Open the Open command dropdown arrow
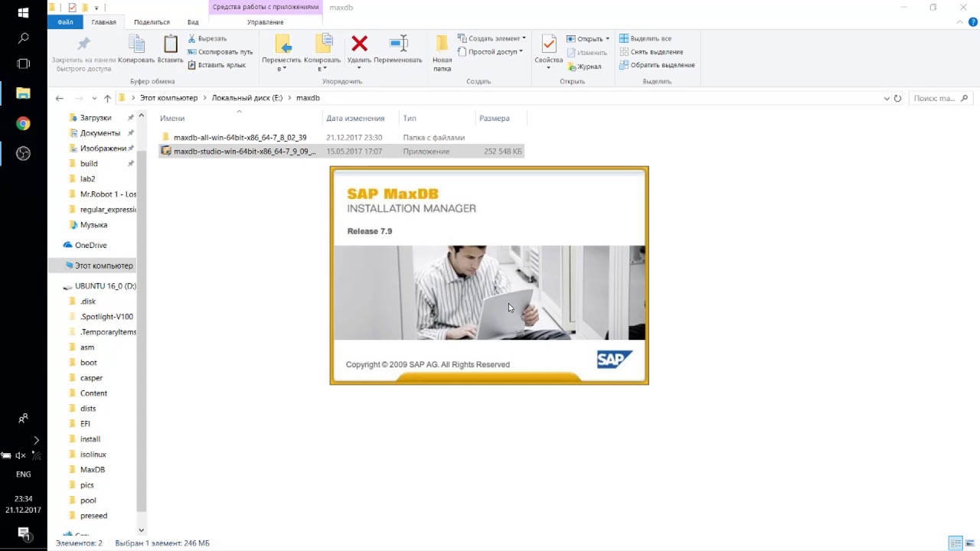 (608, 38)
